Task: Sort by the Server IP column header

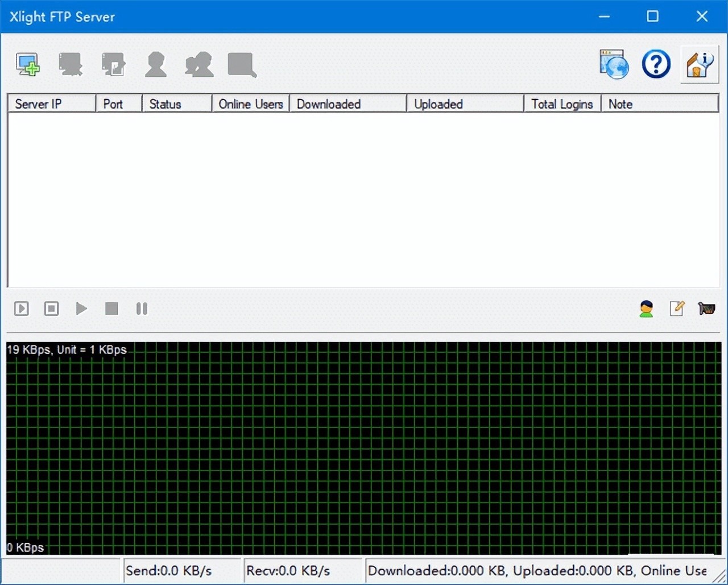Action: (51, 104)
